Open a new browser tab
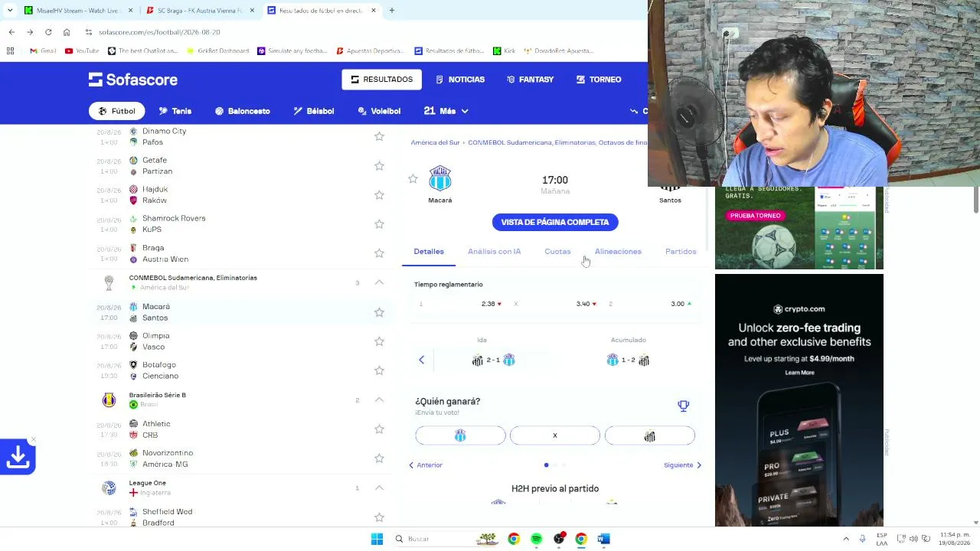Image resolution: width=980 pixels, height=551 pixels. (392, 11)
